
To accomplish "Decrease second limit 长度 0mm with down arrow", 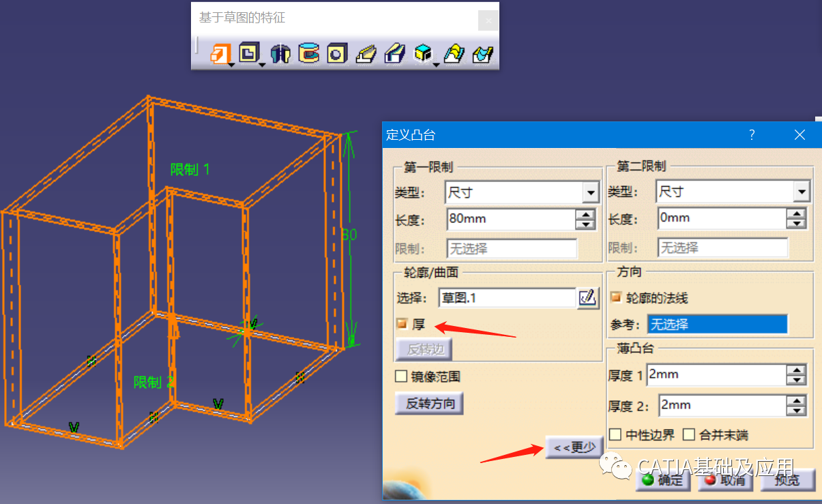I will click(x=796, y=223).
